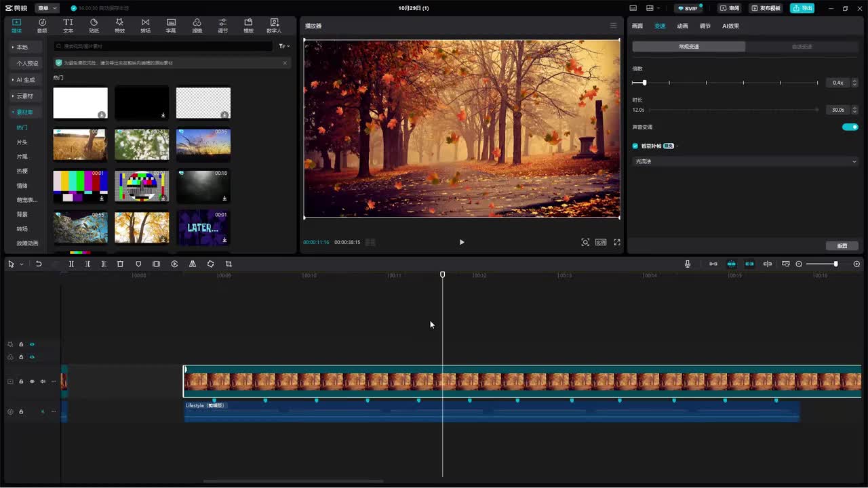868x488 pixels.
Task: Hide the main video track with eye icon
Action: click(x=32, y=382)
